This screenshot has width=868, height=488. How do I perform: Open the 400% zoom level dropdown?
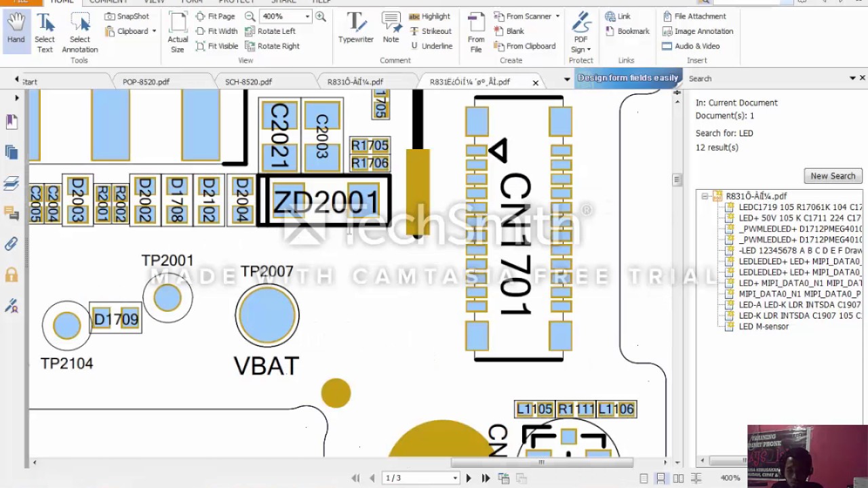307,16
